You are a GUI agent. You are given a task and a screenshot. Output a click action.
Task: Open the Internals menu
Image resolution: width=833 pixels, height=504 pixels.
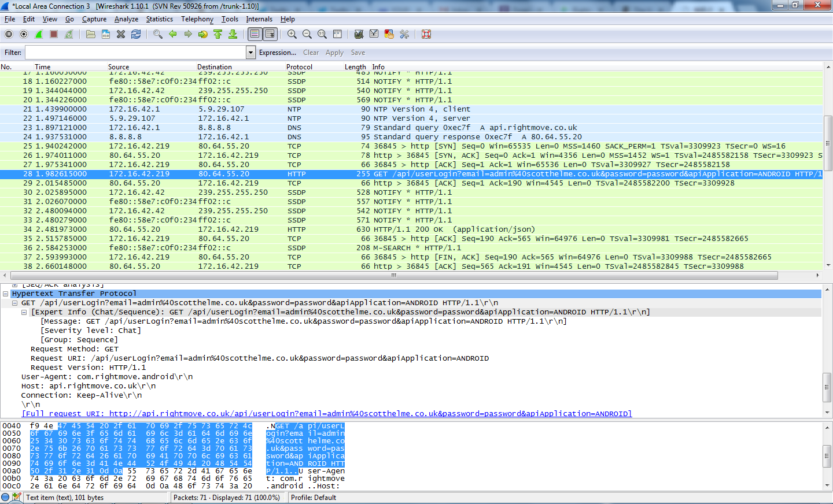click(x=259, y=19)
